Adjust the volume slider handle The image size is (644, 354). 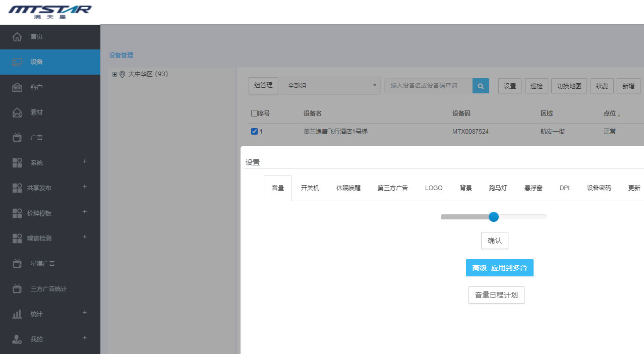pyautogui.click(x=493, y=217)
